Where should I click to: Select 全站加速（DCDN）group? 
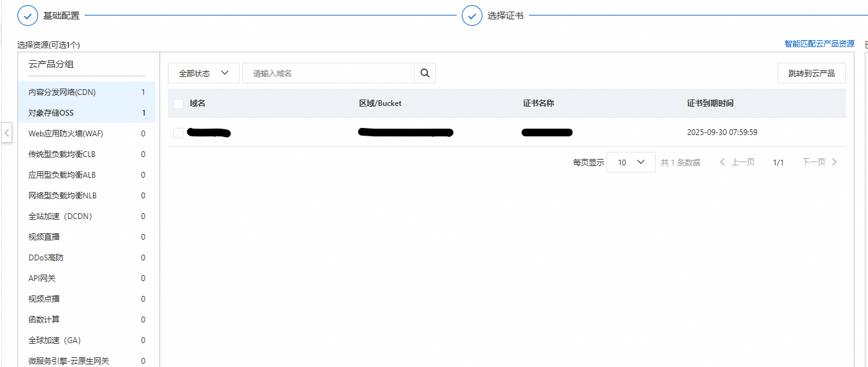pos(87,216)
